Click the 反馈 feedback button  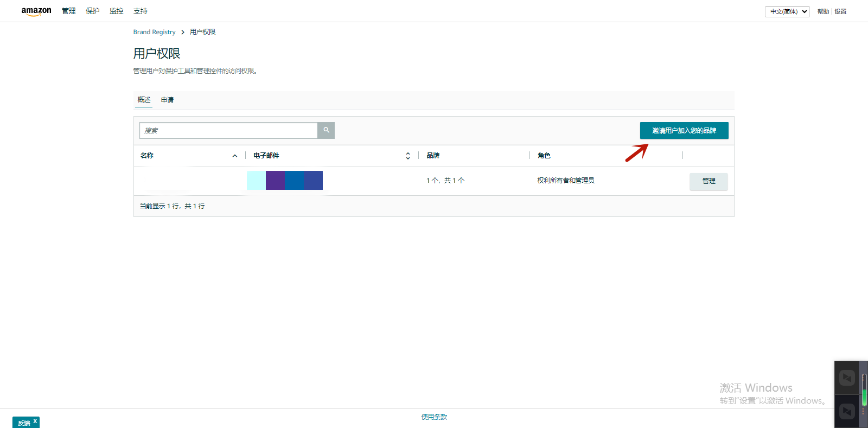[x=23, y=423]
